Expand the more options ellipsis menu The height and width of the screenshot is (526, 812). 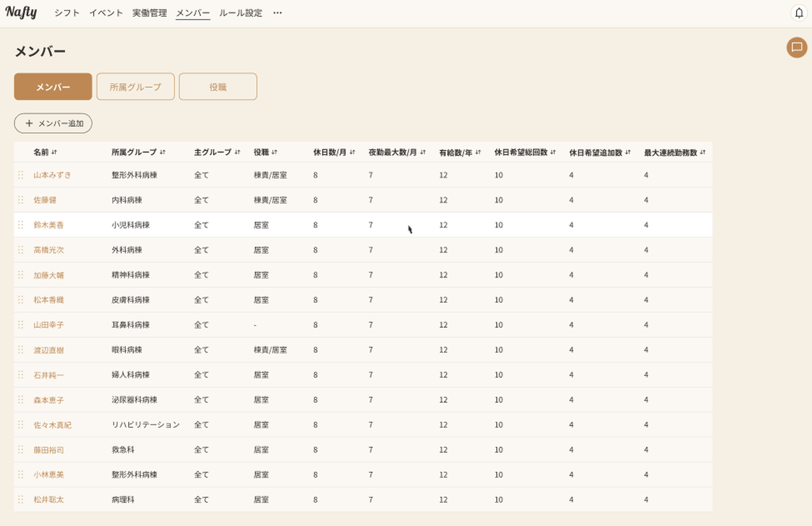(x=277, y=13)
